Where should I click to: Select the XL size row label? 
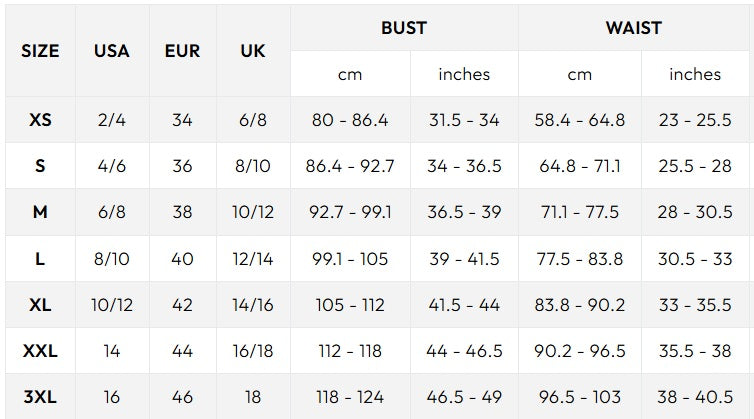point(40,305)
